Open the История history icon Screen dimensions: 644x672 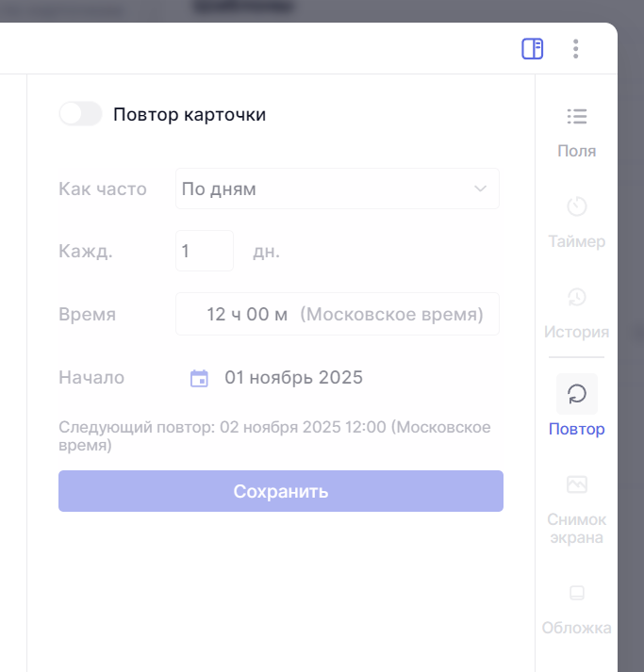click(x=576, y=297)
